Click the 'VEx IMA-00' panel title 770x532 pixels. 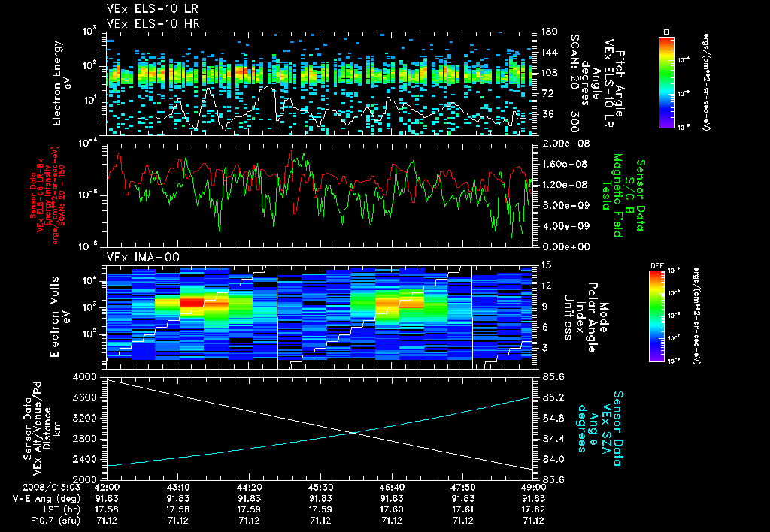point(143,258)
